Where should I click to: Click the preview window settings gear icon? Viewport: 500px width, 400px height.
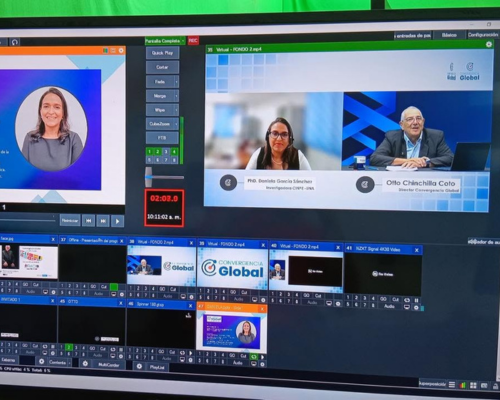tap(121, 50)
